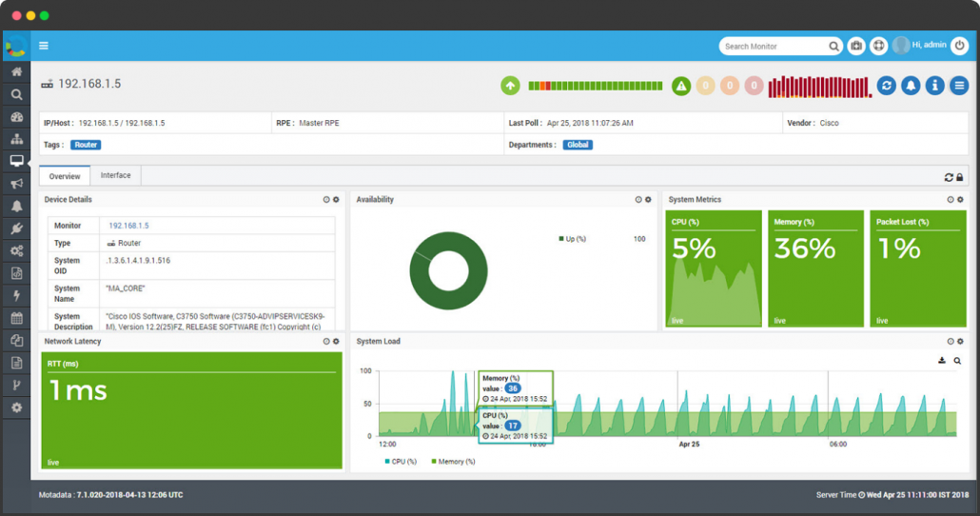Open System Metrics widget gear settings
This screenshot has height=516, width=980.
(960, 200)
